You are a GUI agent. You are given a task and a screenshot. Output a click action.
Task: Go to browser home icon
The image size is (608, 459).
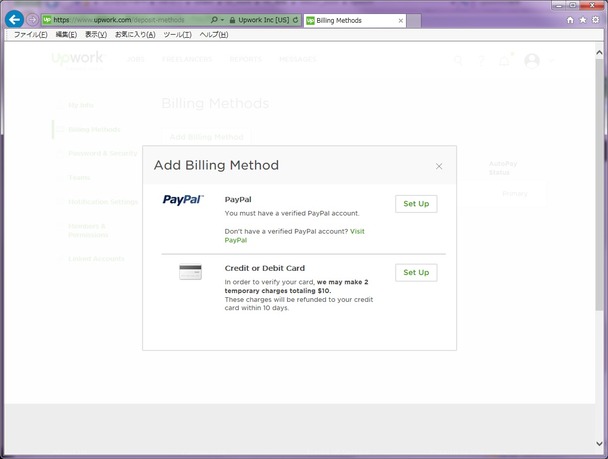tap(570, 20)
